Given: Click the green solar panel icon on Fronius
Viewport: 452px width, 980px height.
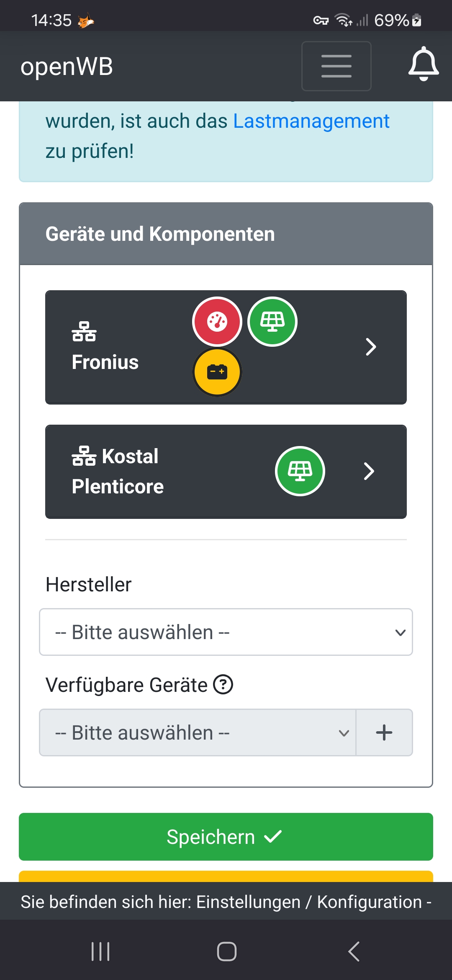Looking at the screenshot, I should click(x=272, y=322).
